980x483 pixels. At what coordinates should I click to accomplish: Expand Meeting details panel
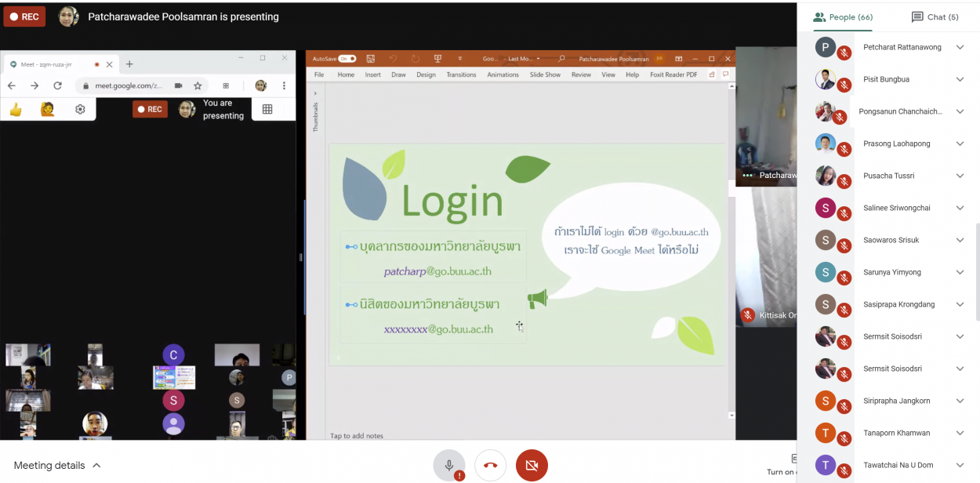[57, 465]
